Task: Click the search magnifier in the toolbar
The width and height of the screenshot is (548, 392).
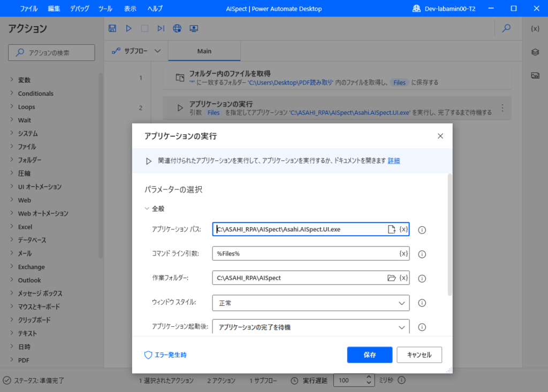Action: (x=506, y=28)
